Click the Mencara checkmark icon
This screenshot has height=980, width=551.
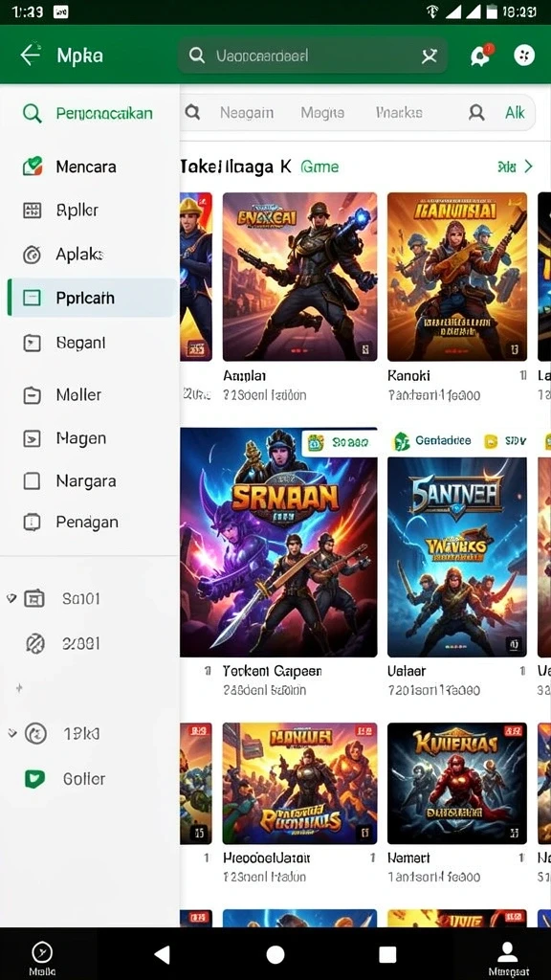[32, 167]
